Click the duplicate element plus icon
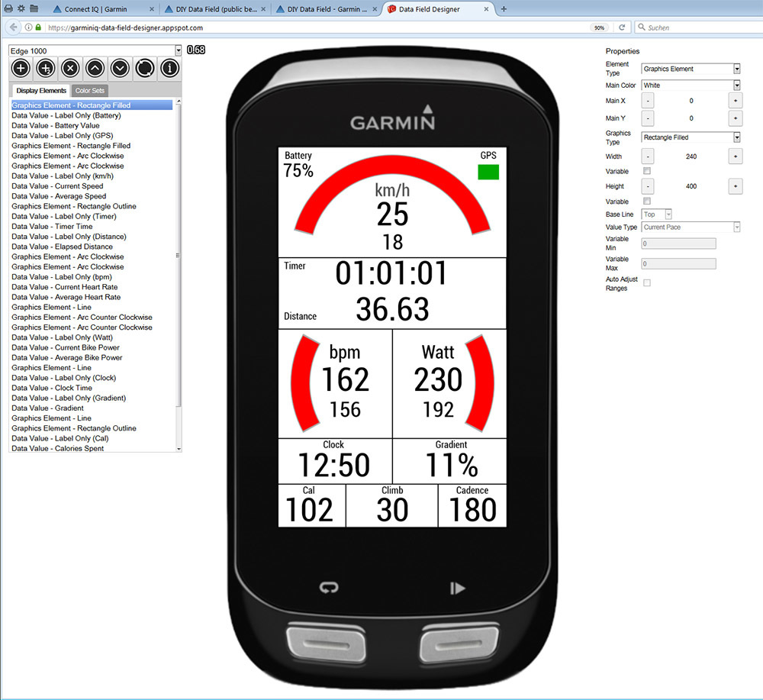Viewport: 763px width, 700px height. click(x=45, y=68)
